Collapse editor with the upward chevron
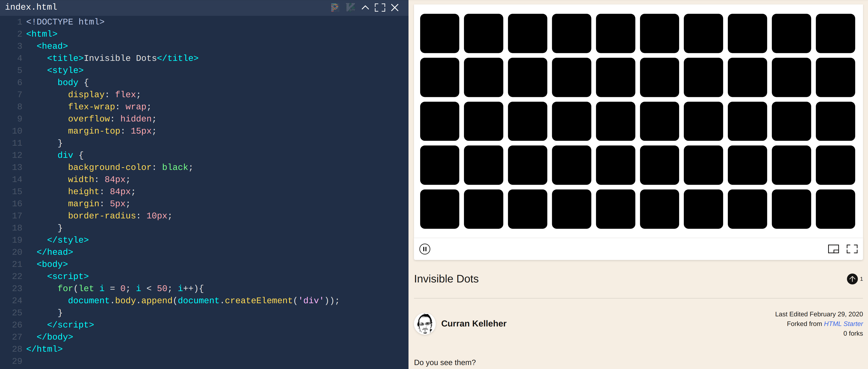 (x=365, y=7)
